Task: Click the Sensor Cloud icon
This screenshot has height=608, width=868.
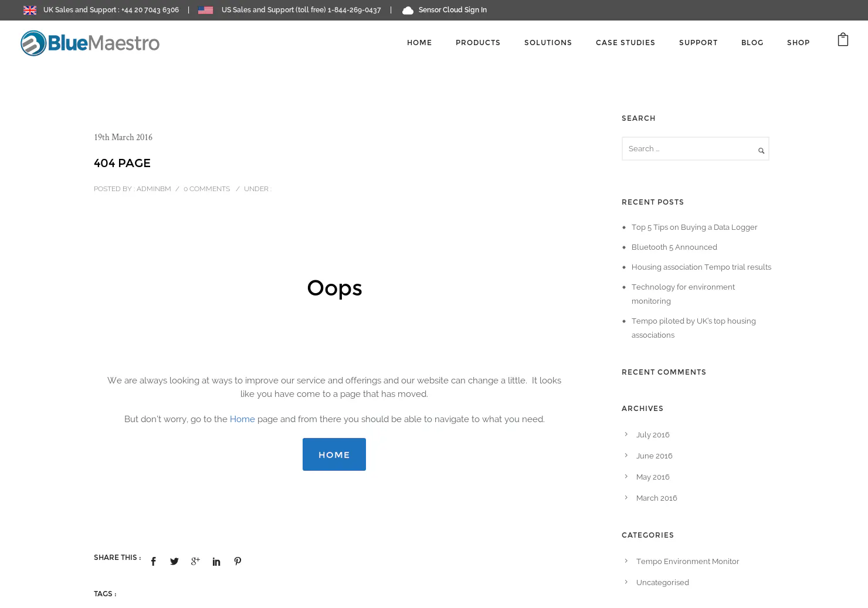Action: [408, 10]
